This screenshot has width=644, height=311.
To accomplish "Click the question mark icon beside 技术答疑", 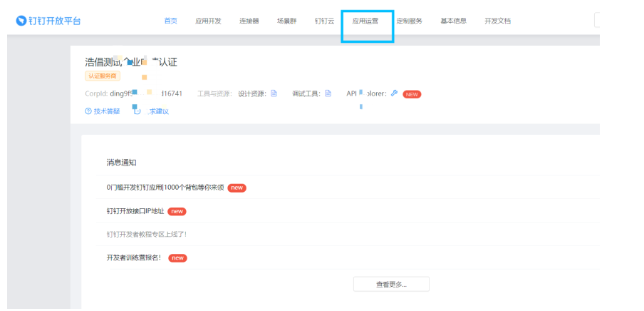I will [x=88, y=111].
